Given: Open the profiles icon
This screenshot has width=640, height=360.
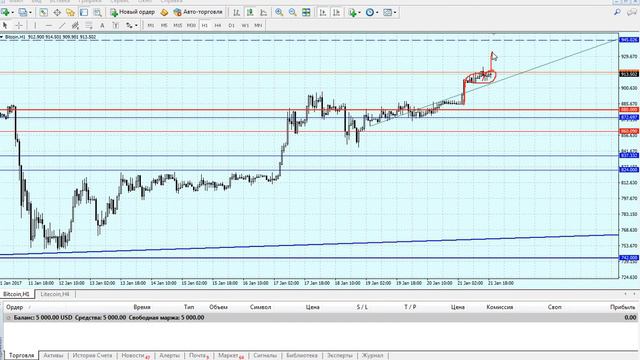Looking at the screenshot, I should point(23,13).
